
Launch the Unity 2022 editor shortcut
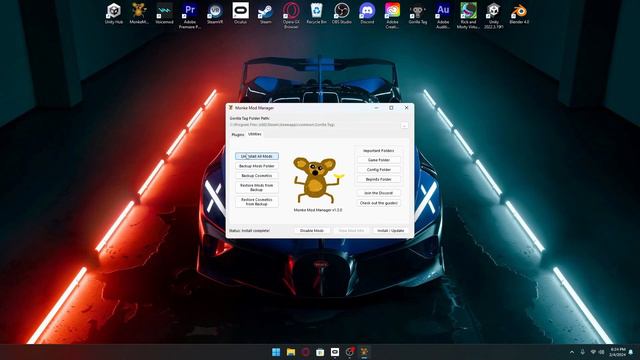tap(493, 16)
